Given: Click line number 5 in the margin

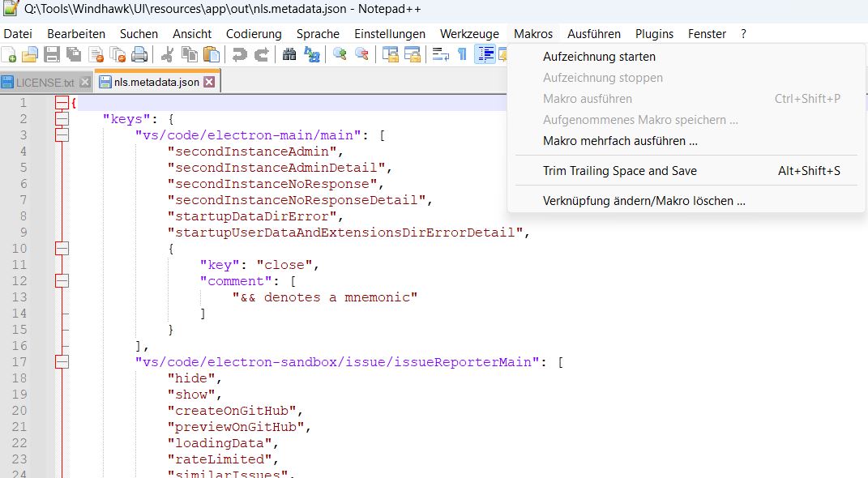Looking at the screenshot, I should (x=24, y=168).
